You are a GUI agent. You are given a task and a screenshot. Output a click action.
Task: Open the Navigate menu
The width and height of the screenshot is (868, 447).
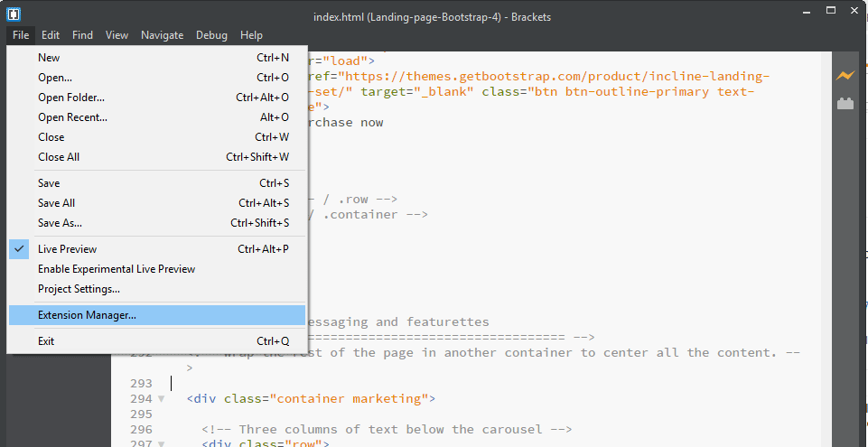tap(163, 35)
